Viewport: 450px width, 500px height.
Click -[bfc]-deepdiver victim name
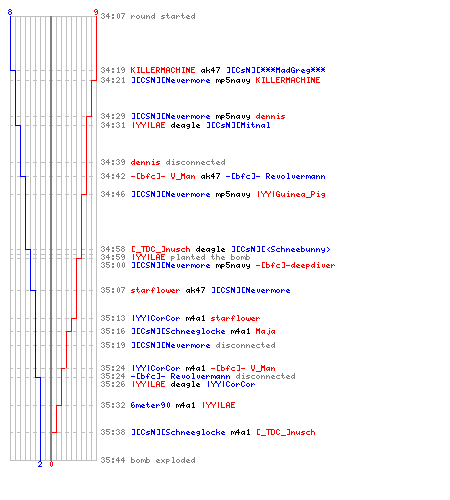coord(295,265)
